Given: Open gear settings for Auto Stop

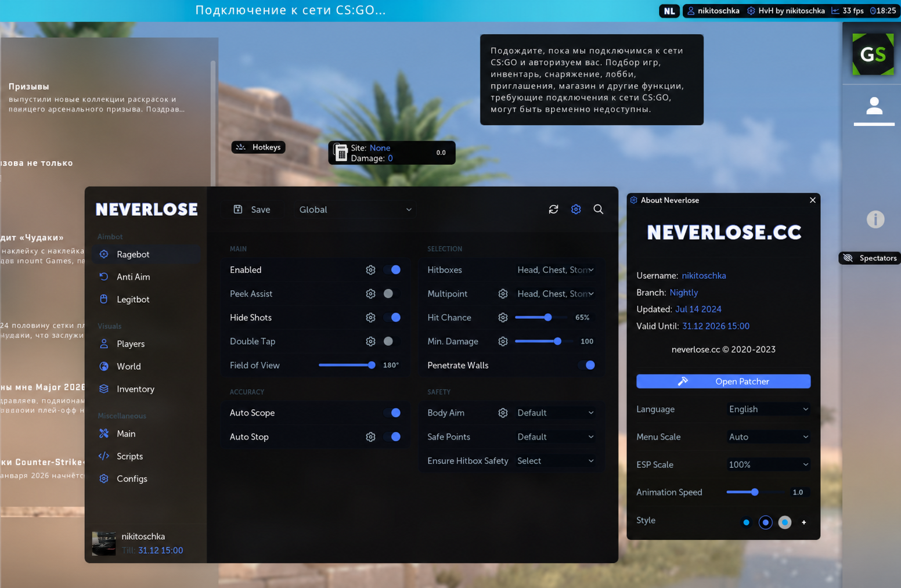Looking at the screenshot, I should click(x=370, y=437).
